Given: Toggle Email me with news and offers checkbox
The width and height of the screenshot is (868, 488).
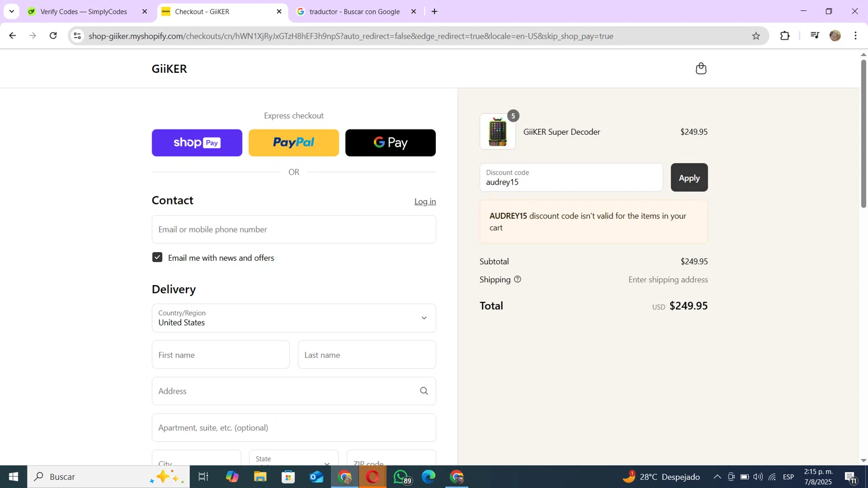Looking at the screenshot, I should (x=157, y=257).
